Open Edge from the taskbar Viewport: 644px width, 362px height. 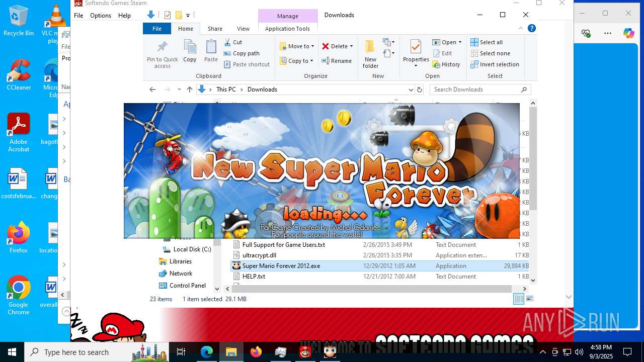click(x=207, y=352)
